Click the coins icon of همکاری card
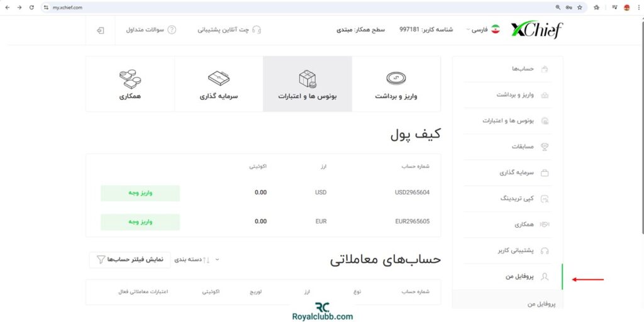This screenshot has width=644, height=322. click(x=130, y=79)
